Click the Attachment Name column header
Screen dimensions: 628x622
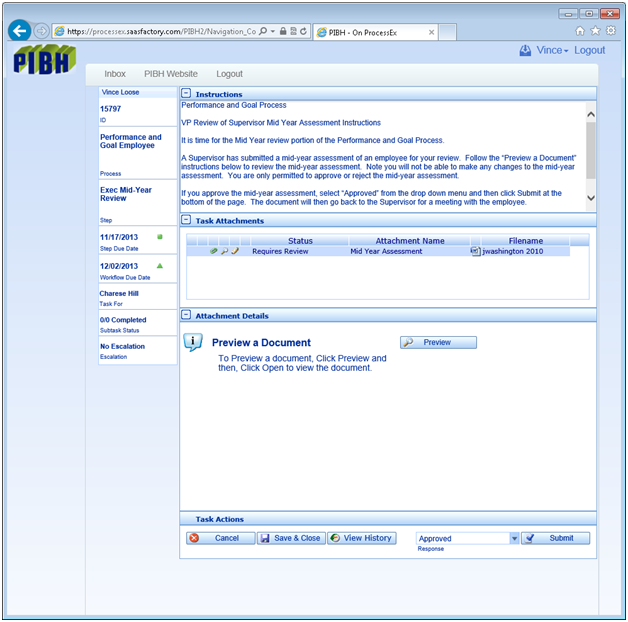click(410, 241)
